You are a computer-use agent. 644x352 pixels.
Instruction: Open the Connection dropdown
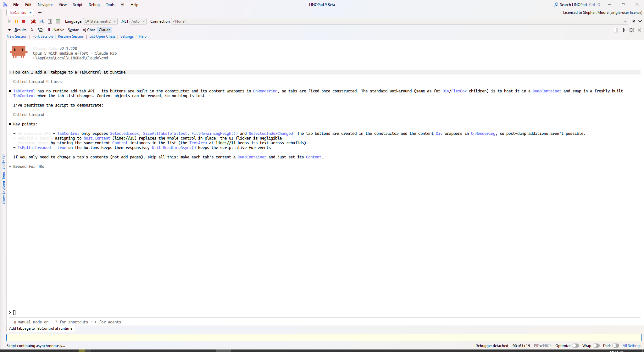[400, 21]
